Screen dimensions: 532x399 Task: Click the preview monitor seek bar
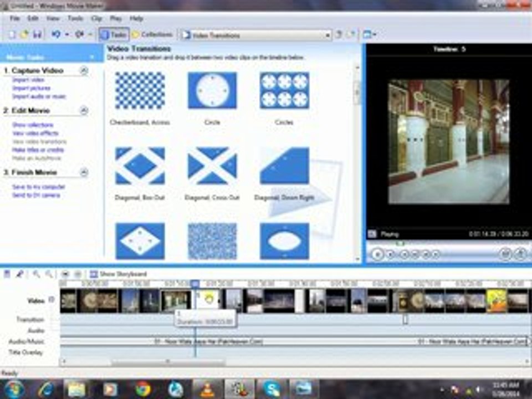pos(449,243)
